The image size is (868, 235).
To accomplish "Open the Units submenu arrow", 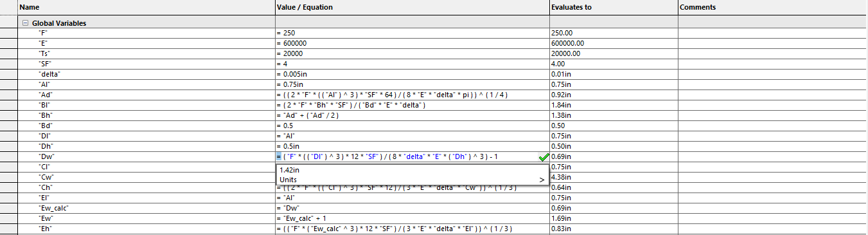I will click(542, 180).
